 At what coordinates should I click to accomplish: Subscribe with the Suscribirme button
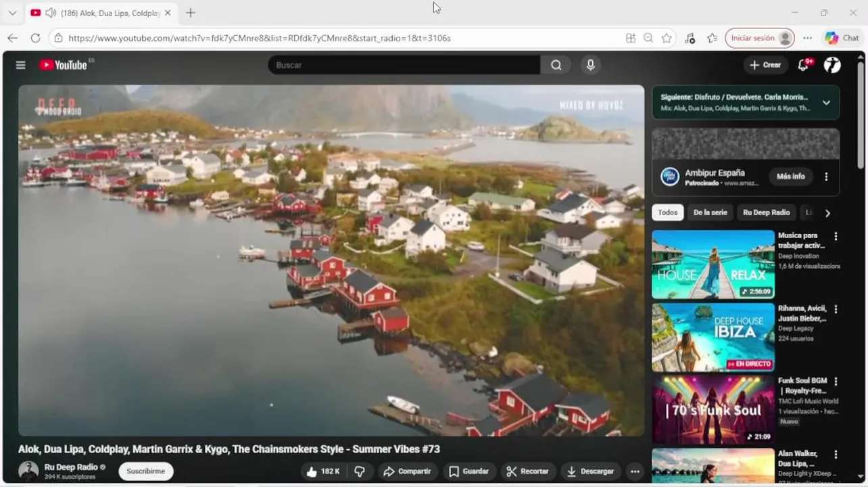point(146,471)
